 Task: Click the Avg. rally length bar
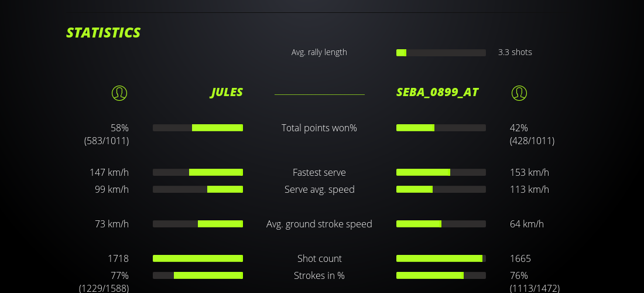441,53
